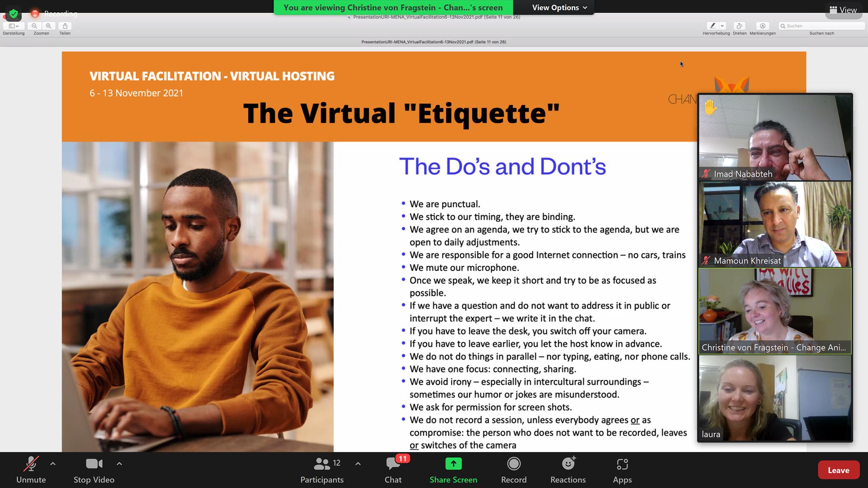Click the slide photo of man typing
This screenshot has height=488, width=868.
[x=198, y=297]
